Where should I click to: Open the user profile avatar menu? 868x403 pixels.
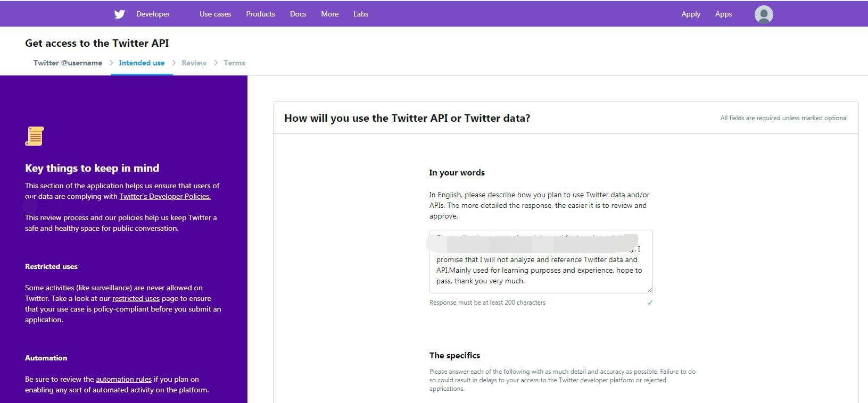764,14
